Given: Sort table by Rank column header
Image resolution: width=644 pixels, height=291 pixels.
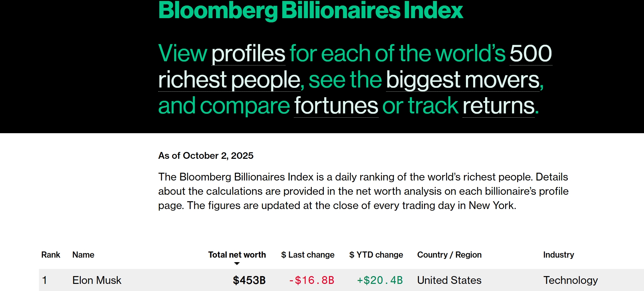Looking at the screenshot, I should [x=51, y=255].
